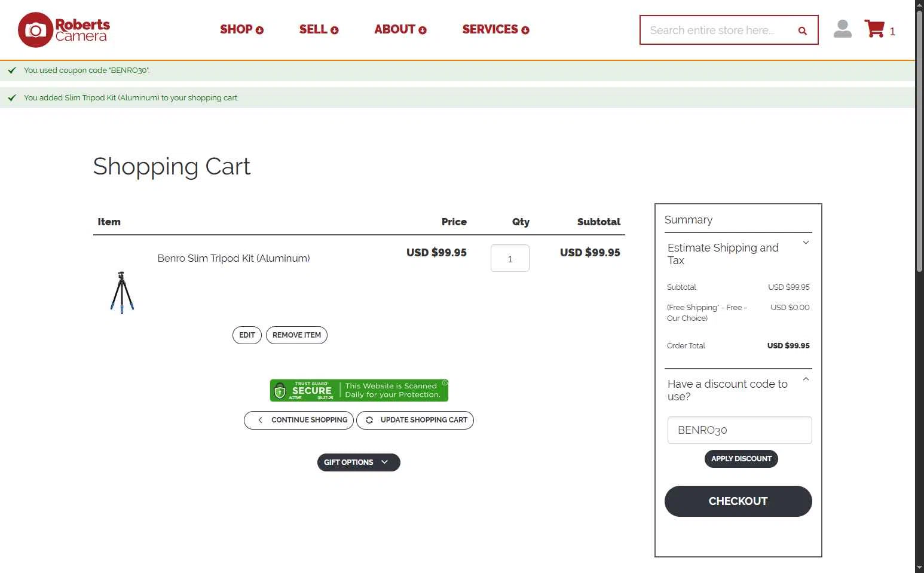Click the cart item count '1'
Viewport: 924px width, 573px height.
(892, 32)
